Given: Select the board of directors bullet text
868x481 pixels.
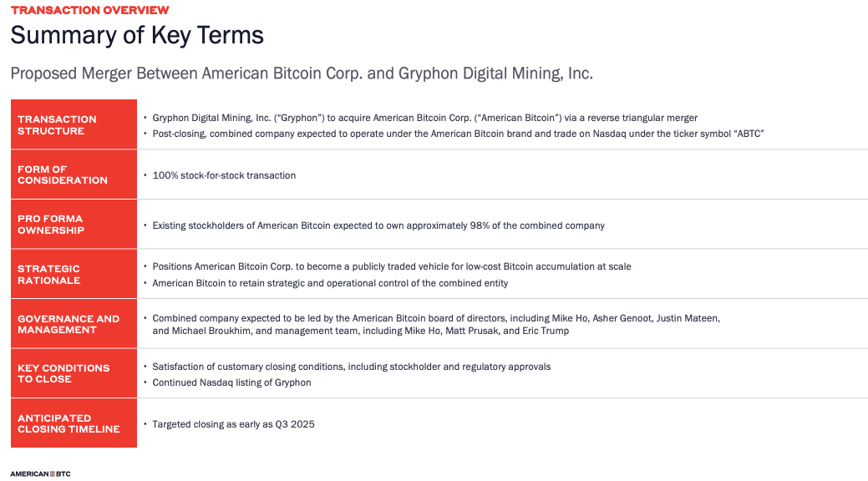Looking at the screenshot, I should pos(435,324).
